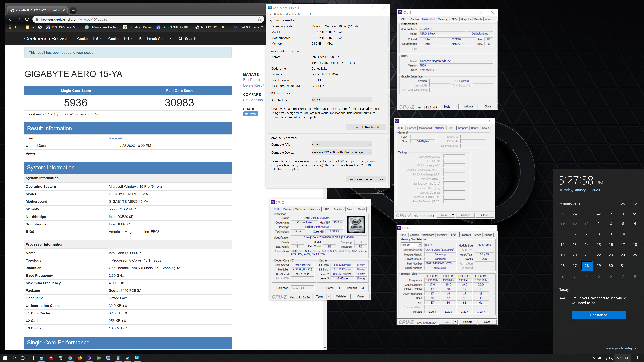Open Slot #1 memory slot selector
Image resolution: width=644 pixels, height=362 pixels.
411,245
